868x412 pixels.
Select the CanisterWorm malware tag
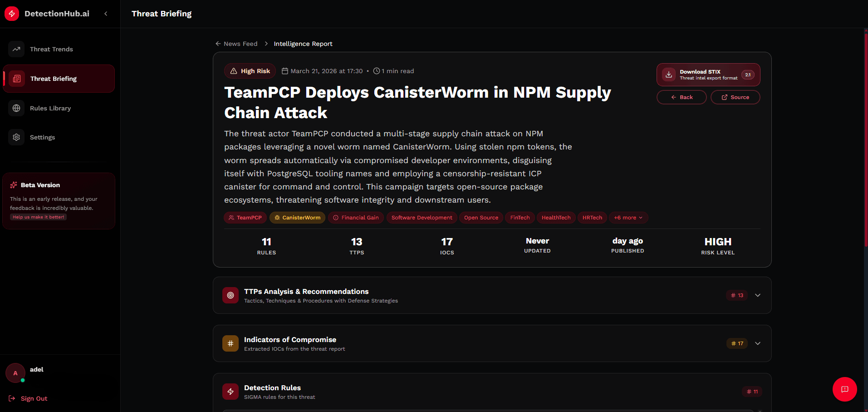coord(297,218)
